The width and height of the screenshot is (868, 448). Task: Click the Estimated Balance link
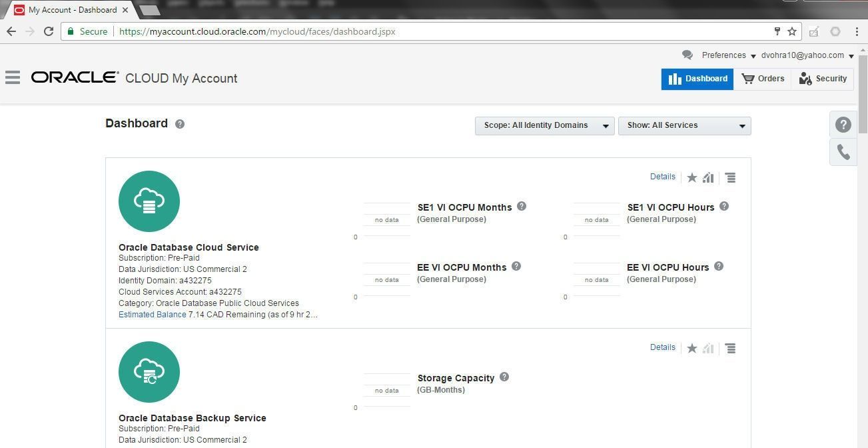click(x=153, y=315)
